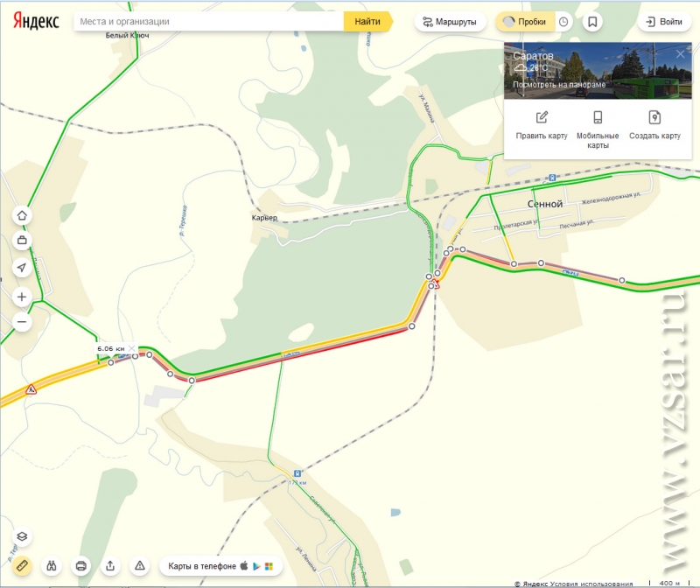Viewport: 700px width, 588px height.
Task: Toggle the ruler distance tool
Action: 22,566
